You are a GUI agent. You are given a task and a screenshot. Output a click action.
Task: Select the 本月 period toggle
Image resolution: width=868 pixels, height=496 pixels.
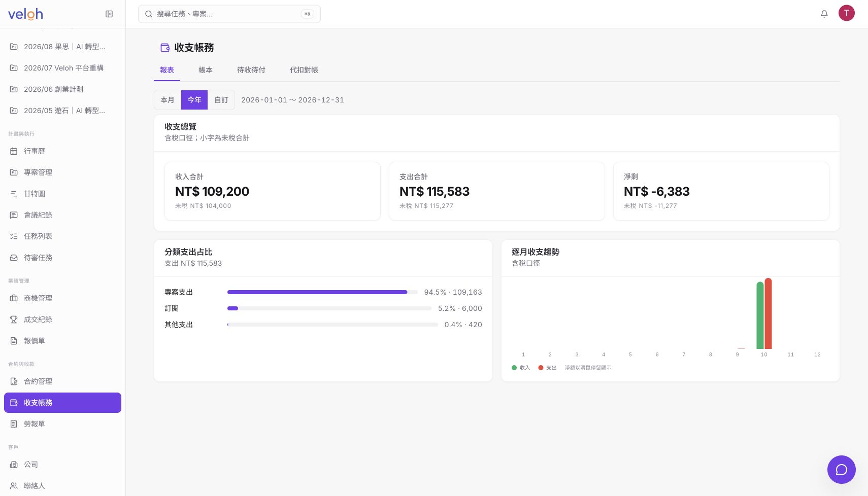tap(168, 100)
